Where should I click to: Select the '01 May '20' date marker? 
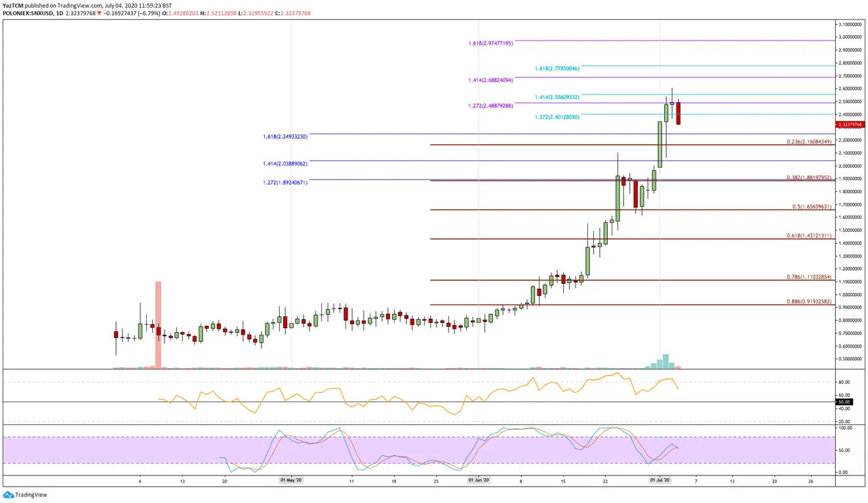pos(291,481)
